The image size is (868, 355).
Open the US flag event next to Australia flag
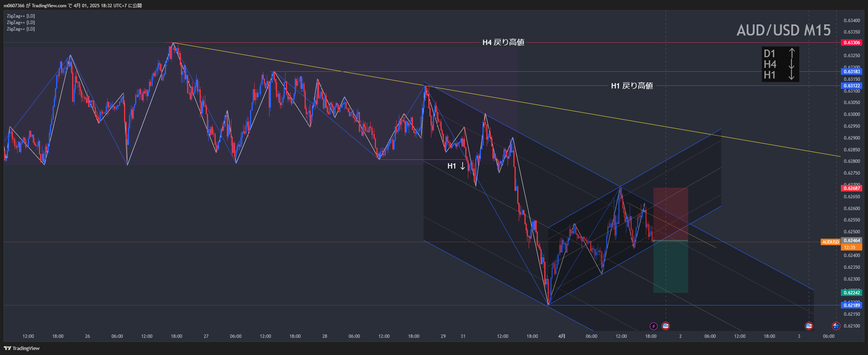click(808, 326)
